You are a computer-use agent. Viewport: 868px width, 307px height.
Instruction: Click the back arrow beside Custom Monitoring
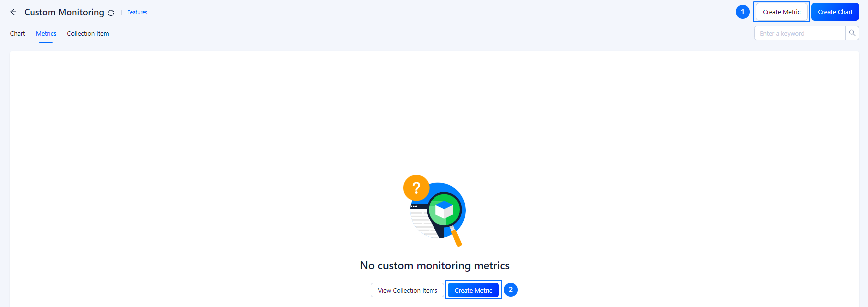pos(13,12)
